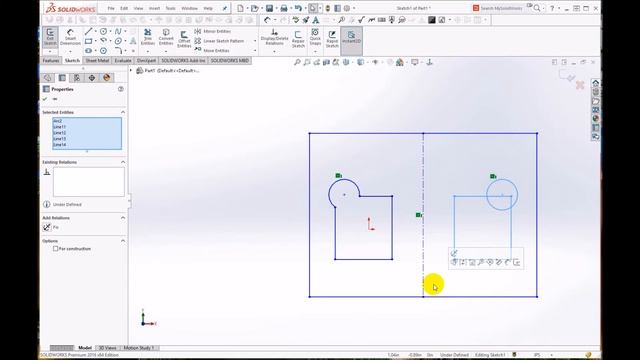The height and width of the screenshot is (360, 640).
Task: Open Linear Sketch Pattern dropdown arrow
Action: point(255,41)
